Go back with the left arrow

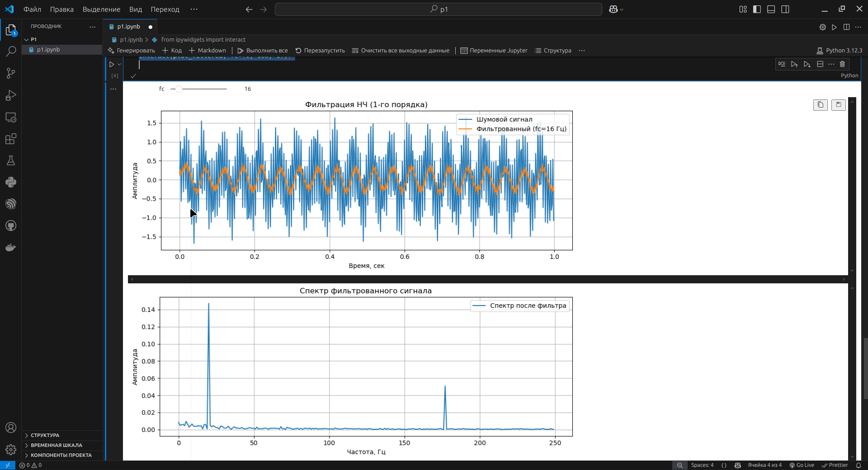click(249, 9)
